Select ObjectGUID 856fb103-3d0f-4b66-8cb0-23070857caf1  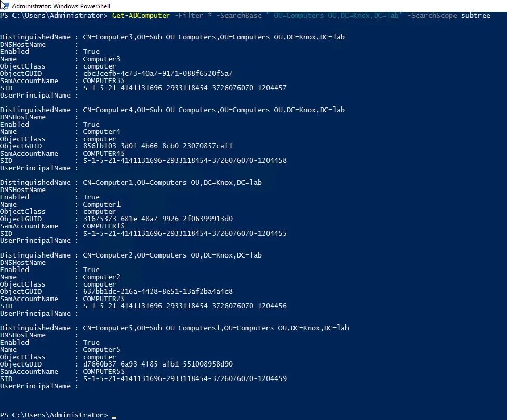coord(158,146)
